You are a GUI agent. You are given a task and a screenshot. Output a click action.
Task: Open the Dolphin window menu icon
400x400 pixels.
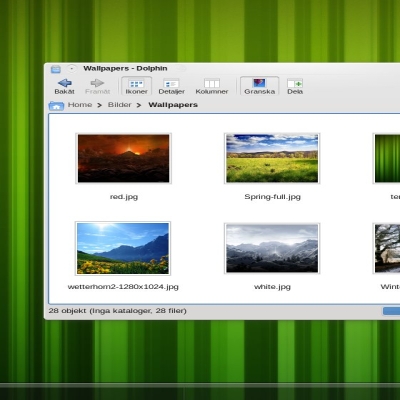(56, 69)
